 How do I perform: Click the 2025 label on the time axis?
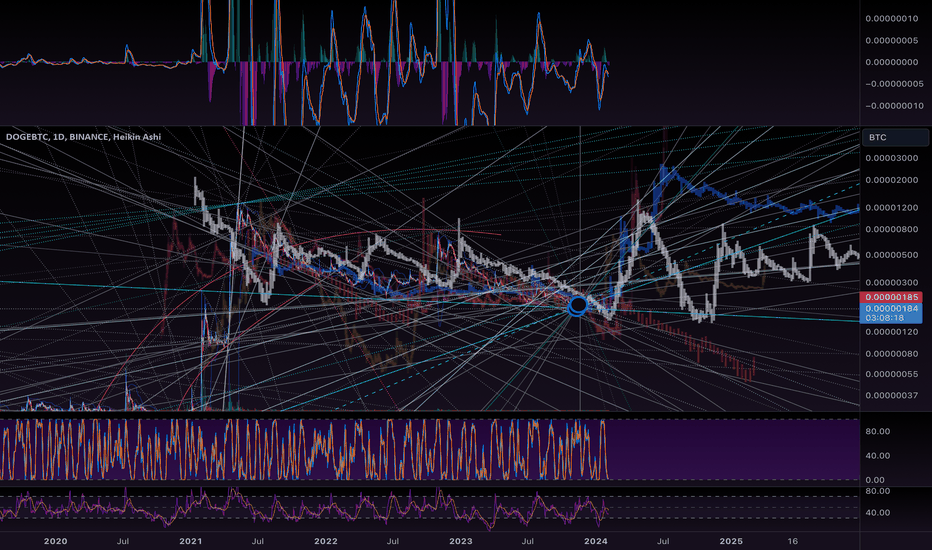click(731, 541)
